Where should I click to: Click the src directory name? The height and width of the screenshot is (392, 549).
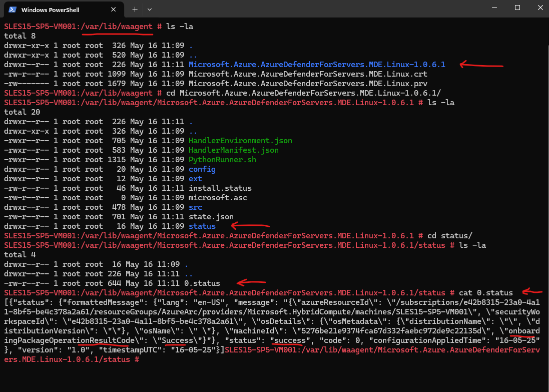(x=195, y=207)
